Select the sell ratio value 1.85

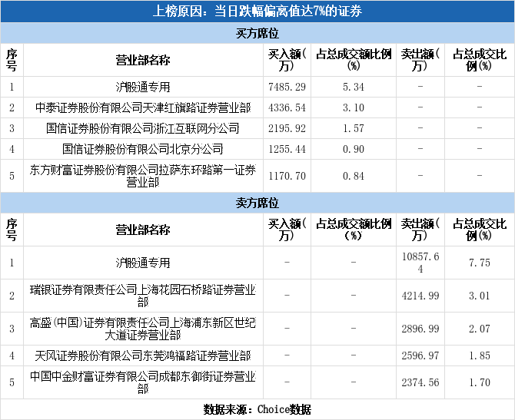click(x=480, y=356)
